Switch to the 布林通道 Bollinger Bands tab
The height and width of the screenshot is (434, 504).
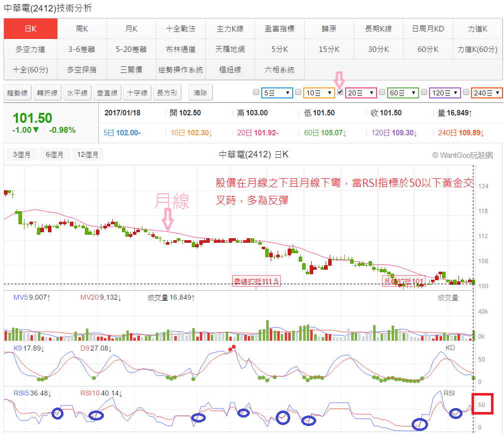click(180, 49)
